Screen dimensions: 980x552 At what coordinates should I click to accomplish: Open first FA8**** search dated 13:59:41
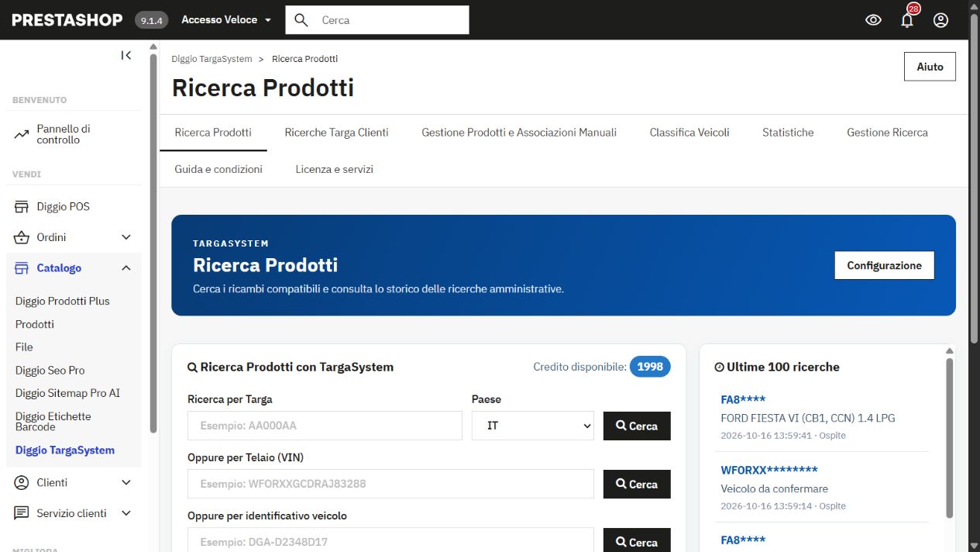tap(824, 417)
